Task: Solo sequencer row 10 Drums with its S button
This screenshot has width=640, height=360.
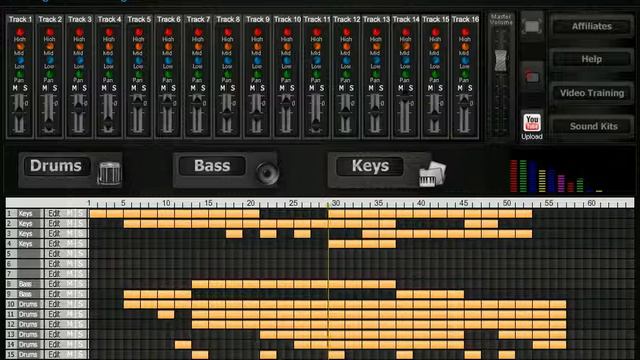Action: click(x=80, y=304)
